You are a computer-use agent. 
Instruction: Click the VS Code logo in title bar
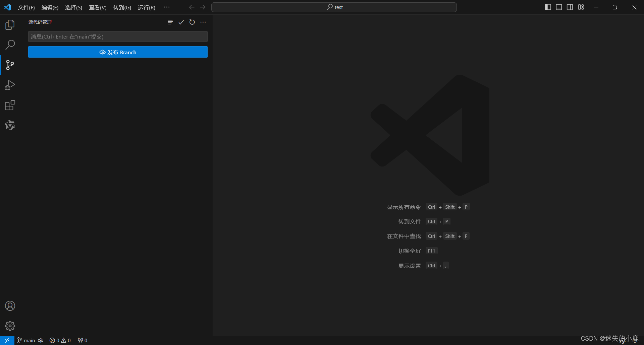7,7
